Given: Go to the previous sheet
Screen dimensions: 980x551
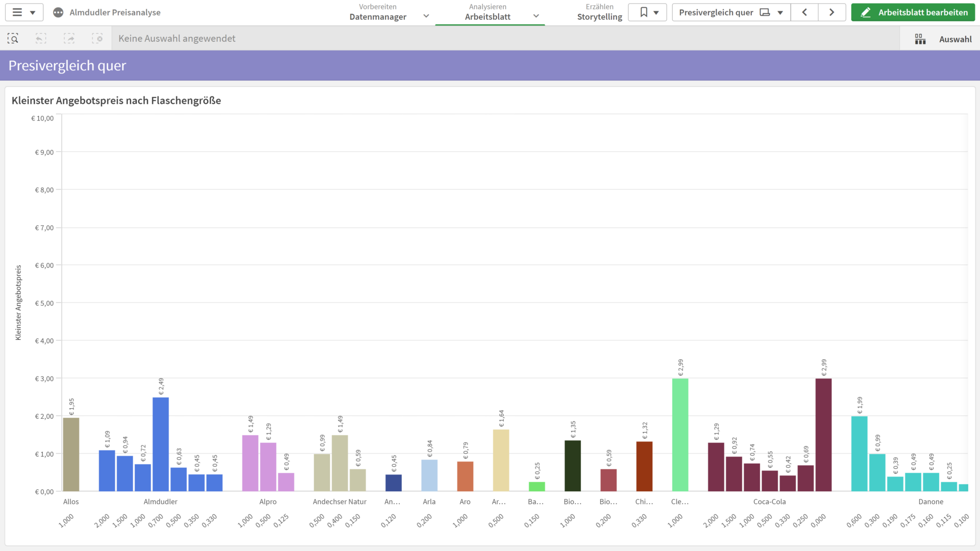Looking at the screenshot, I should tap(804, 12).
